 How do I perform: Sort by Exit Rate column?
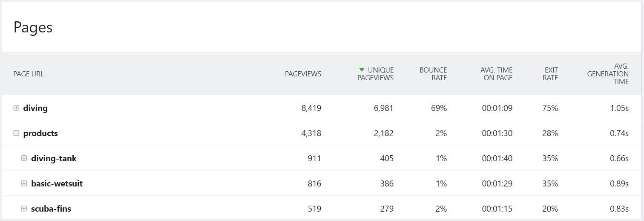(550, 74)
